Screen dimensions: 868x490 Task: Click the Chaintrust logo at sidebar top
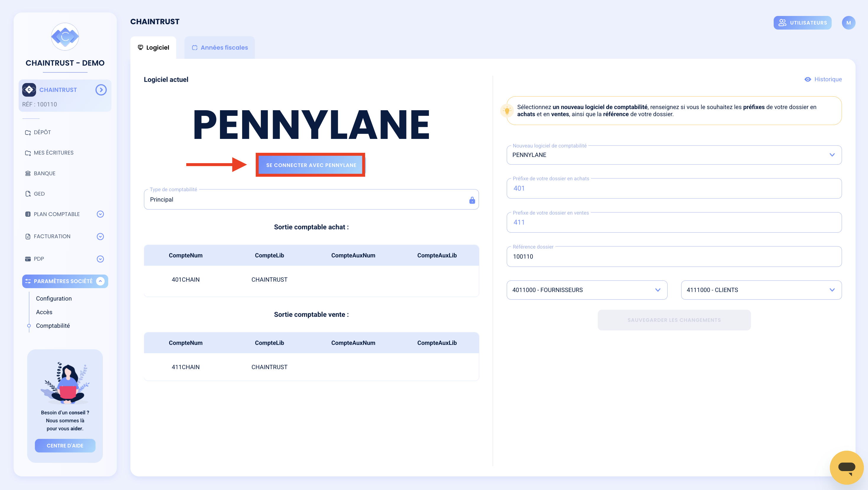[65, 36]
